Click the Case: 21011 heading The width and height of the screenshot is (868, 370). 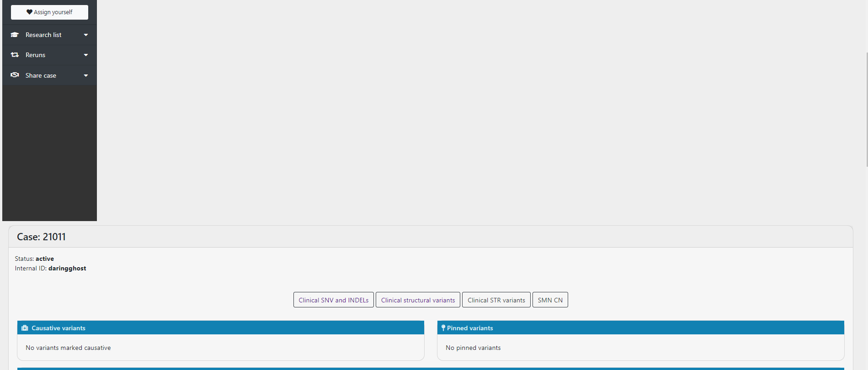click(41, 237)
